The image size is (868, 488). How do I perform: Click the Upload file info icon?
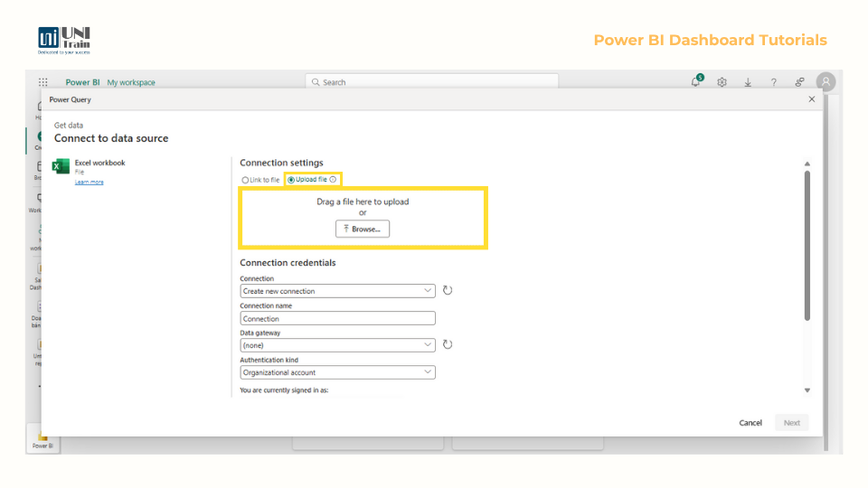pyautogui.click(x=333, y=179)
